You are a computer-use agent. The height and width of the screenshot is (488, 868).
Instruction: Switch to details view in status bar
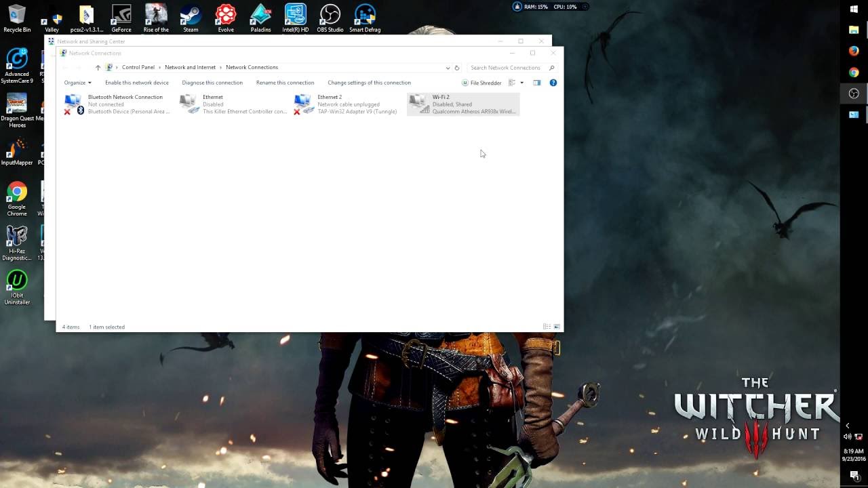click(547, 327)
